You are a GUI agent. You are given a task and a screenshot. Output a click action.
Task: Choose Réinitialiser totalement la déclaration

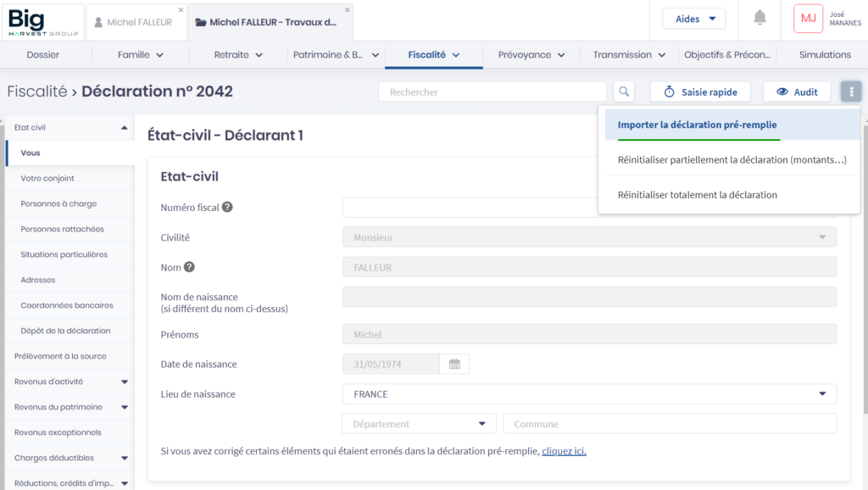tap(697, 195)
